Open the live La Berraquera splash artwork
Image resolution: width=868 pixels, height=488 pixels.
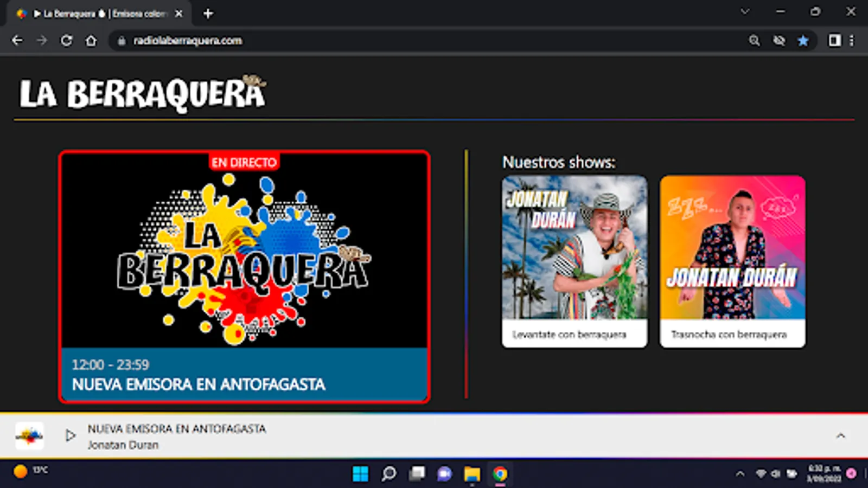244,251
